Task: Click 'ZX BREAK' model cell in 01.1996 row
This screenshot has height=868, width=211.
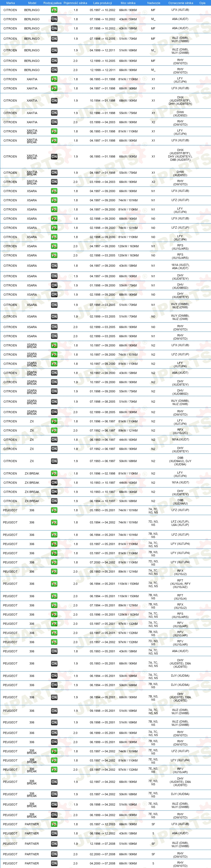Action: coord(32,474)
